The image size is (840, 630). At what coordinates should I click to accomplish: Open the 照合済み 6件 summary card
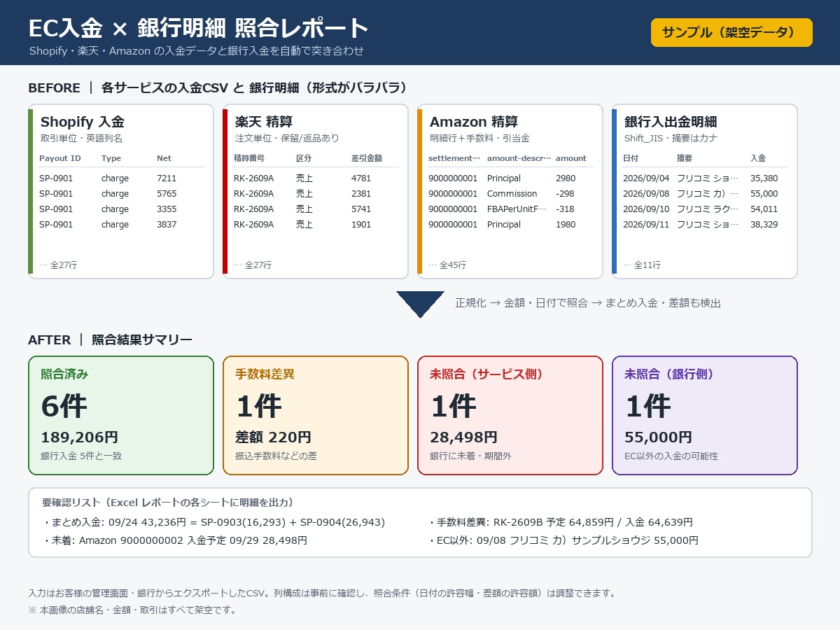coord(121,416)
